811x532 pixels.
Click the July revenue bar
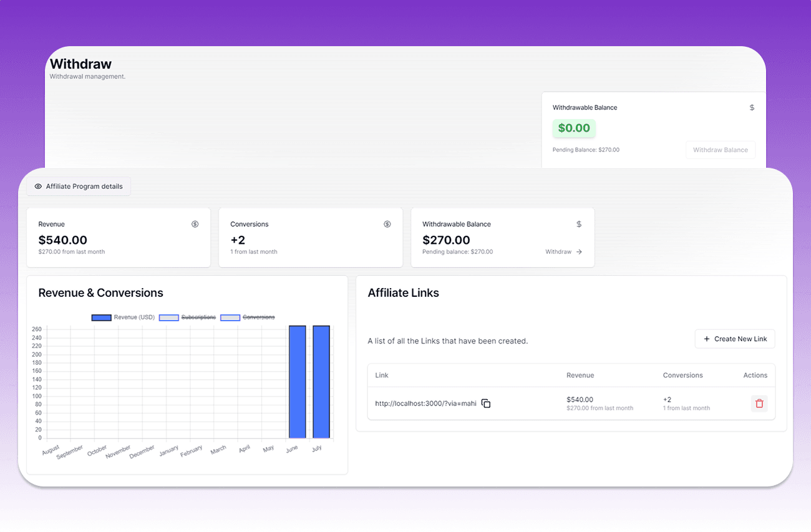(x=321, y=382)
